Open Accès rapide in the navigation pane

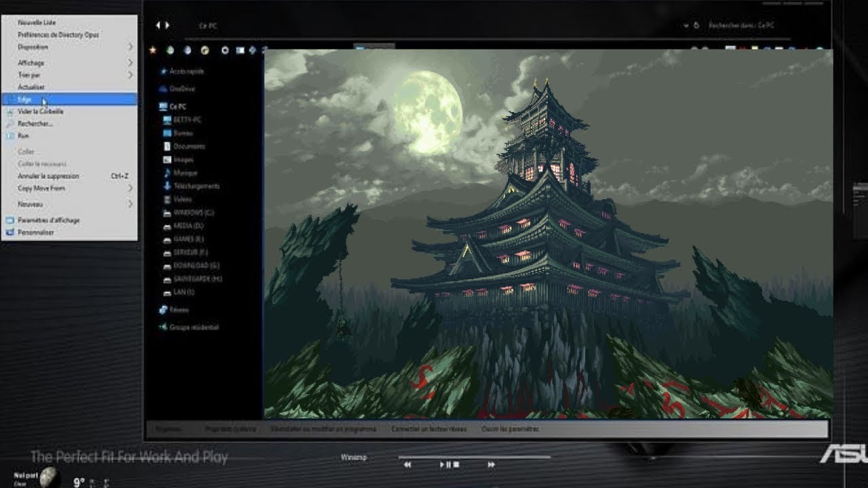186,71
